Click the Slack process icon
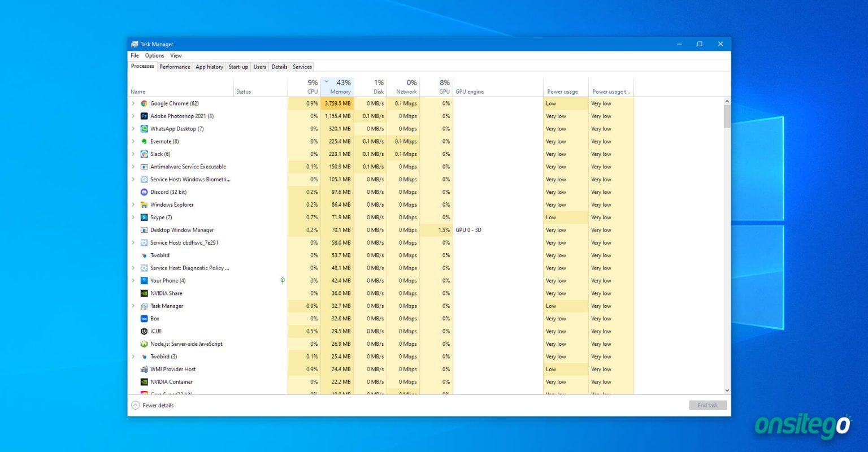 tap(145, 154)
